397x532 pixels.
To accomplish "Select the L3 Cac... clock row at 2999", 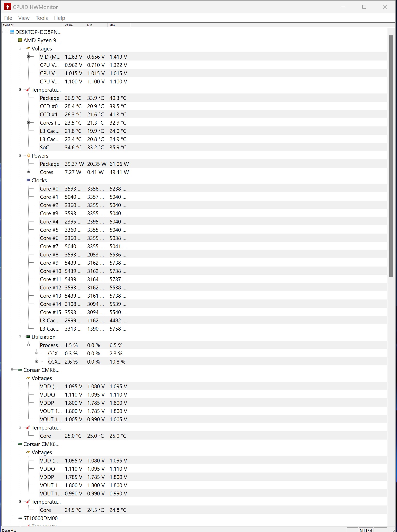I will [x=213, y=320].
